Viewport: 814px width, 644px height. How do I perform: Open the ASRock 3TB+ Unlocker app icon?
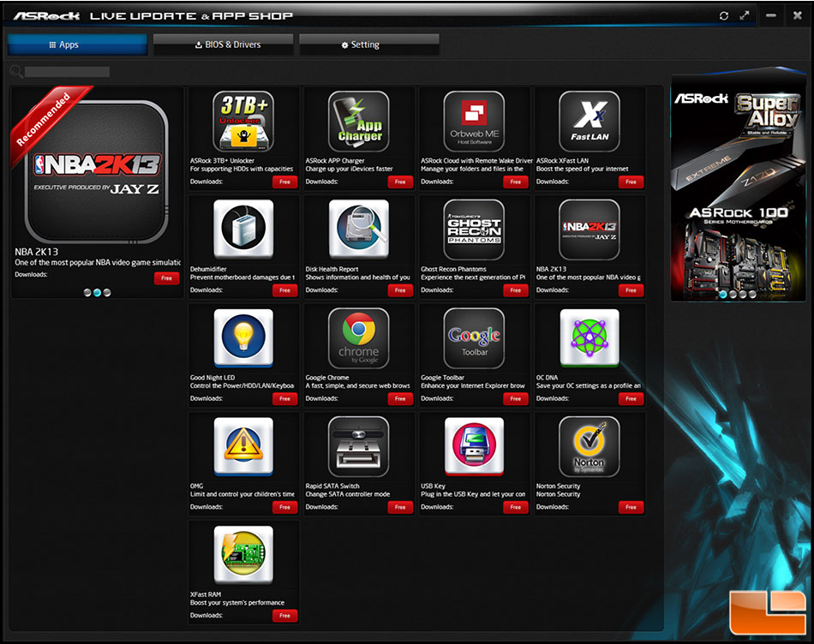coord(243,122)
